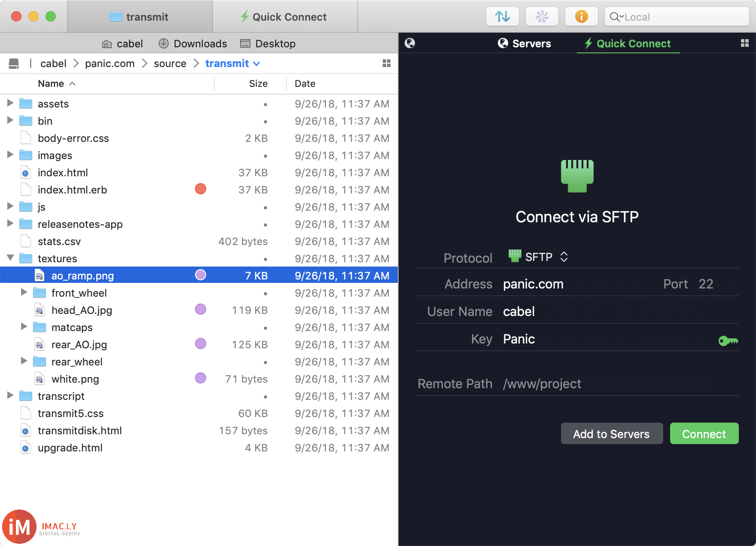Open the orange info inspector icon

pyautogui.click(x=581, y=17)
